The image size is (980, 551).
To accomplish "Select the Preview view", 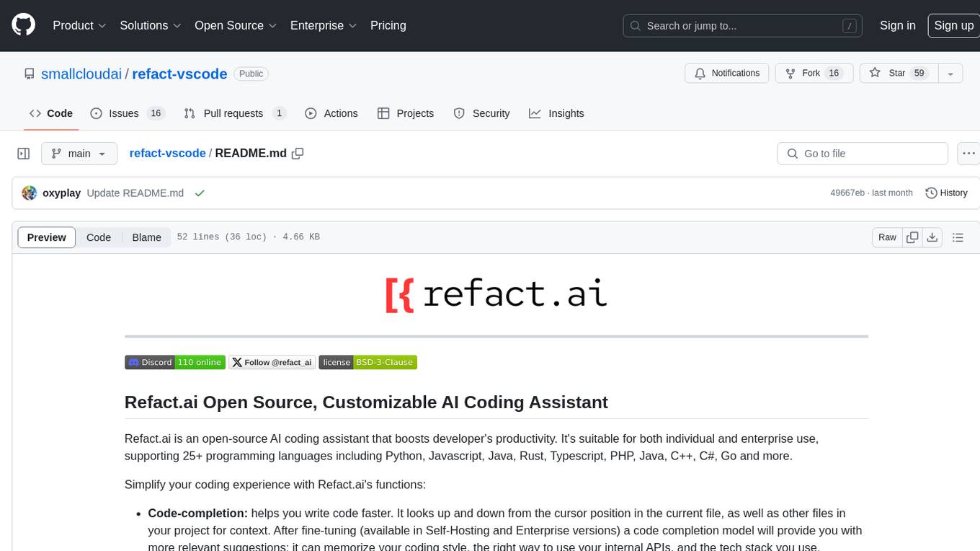I will click(47, 237).
